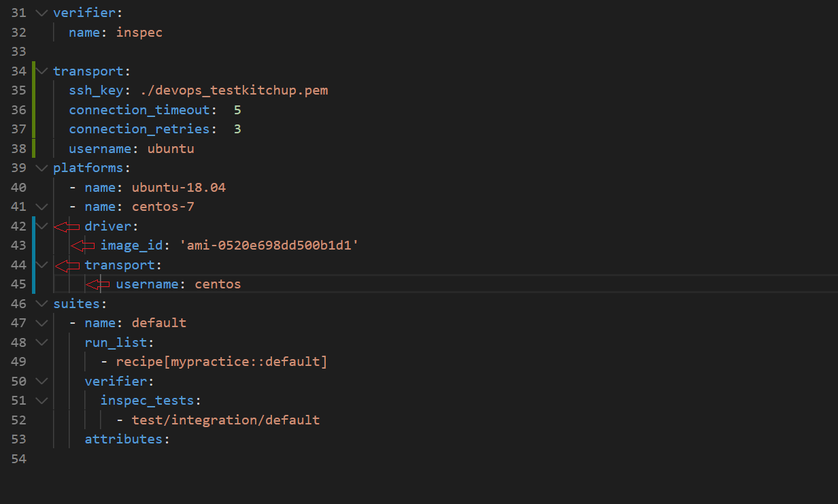Collapse the platforms section
This screenshot has height=504, width=838.
click(41, 167)
